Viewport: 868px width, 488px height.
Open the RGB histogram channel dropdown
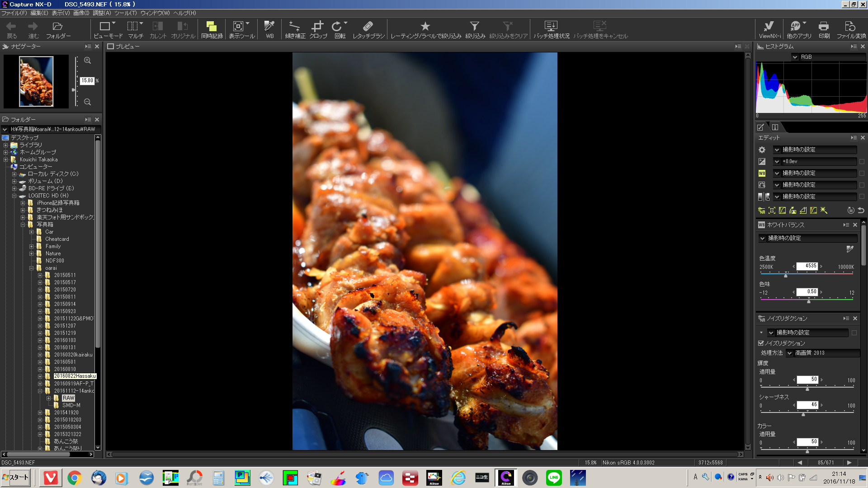click(795, 57)
